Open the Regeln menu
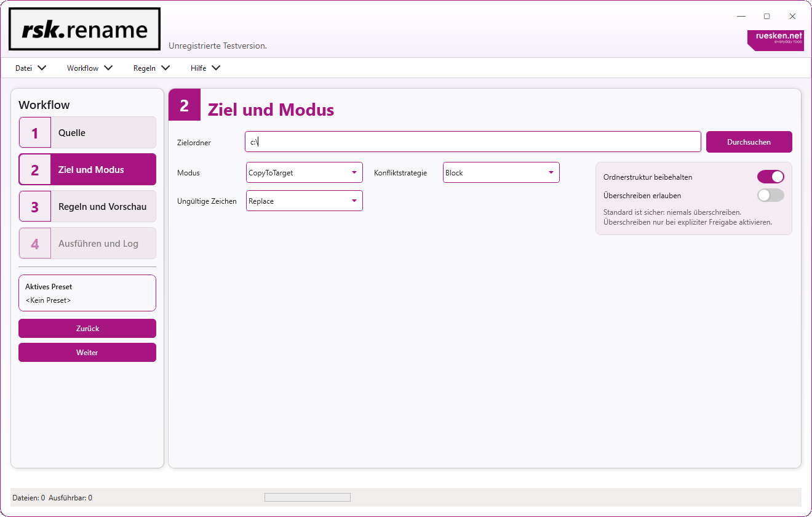 [151, 68]
